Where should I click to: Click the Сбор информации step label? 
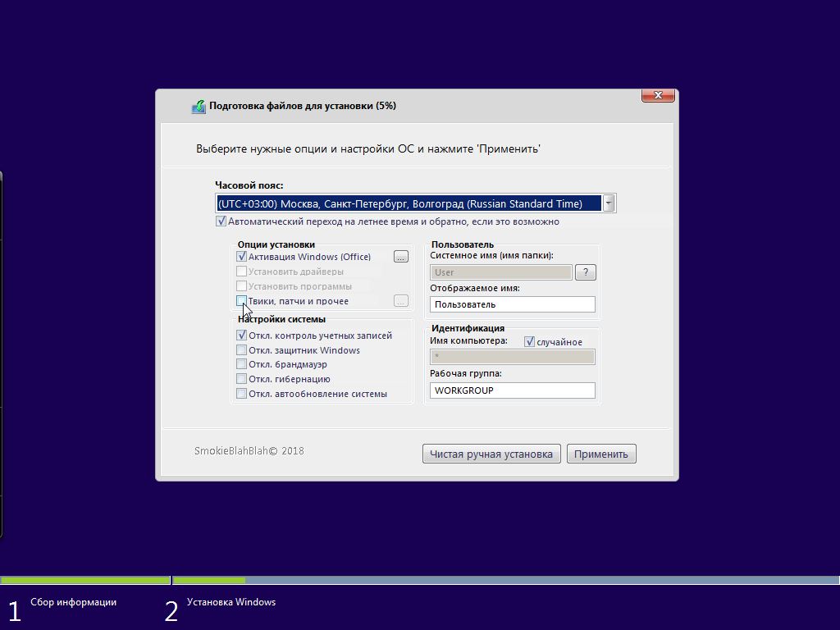[x=73, y=602]
